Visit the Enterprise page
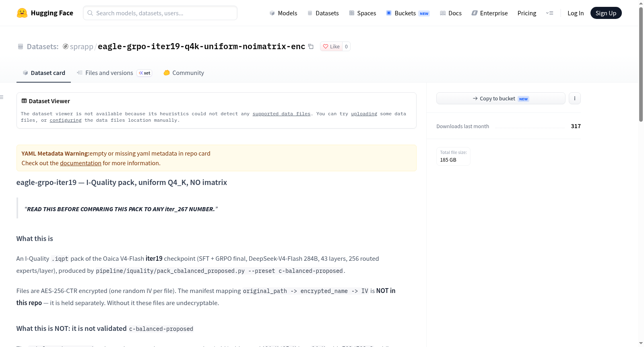Image resolution: width=644 pixels, height=347 pixels. click(489, 13)
